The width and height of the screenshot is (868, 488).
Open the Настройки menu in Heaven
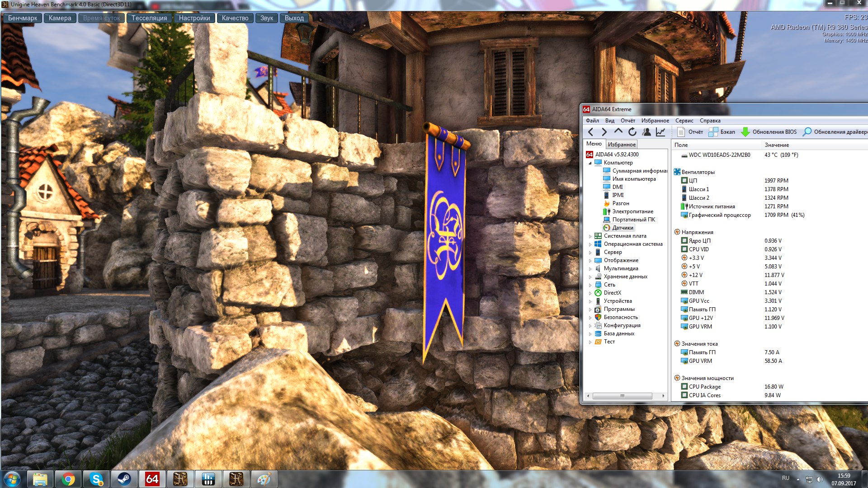click(194, 18)
